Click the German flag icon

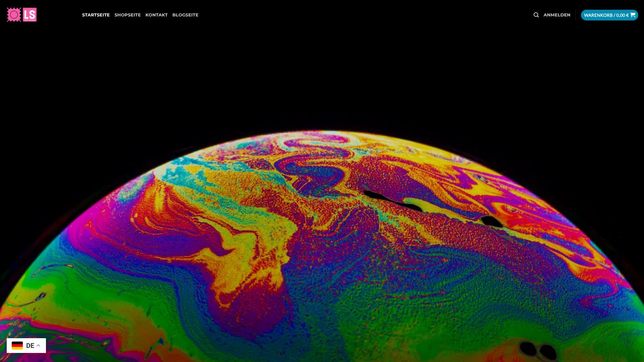coord(17,346)
